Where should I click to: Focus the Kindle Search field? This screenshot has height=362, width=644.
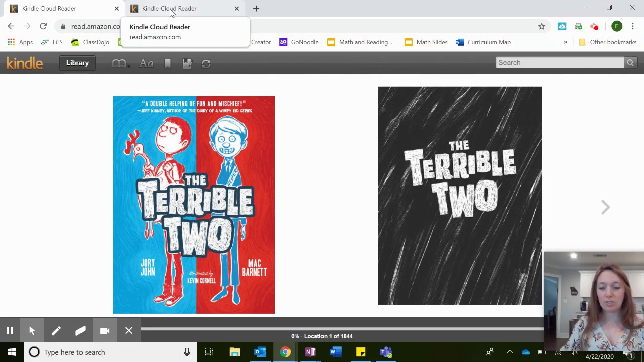click(x=559, y=62)
